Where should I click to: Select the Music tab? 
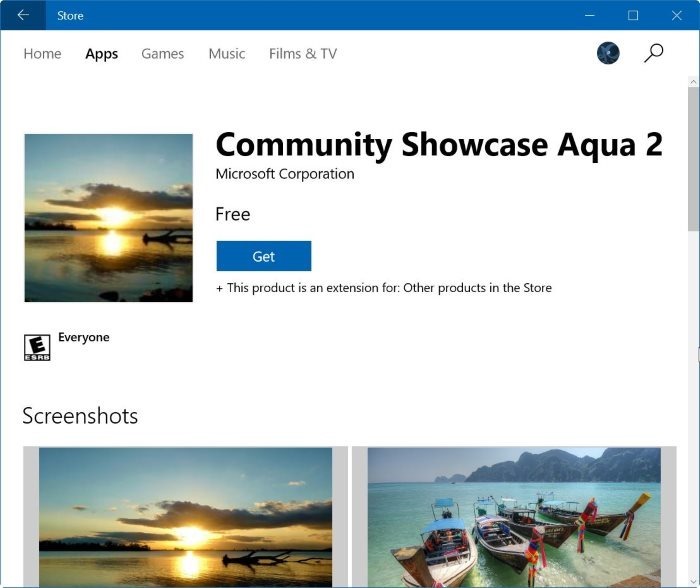[x=227, y=54]
